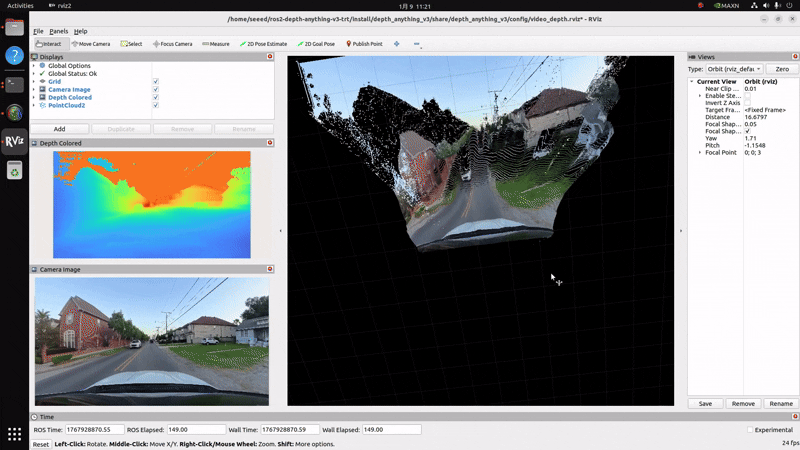Disable the PointCloud2 display checkbox
The width and height of the screenshot is (800, 450).
tap(156, 105)
